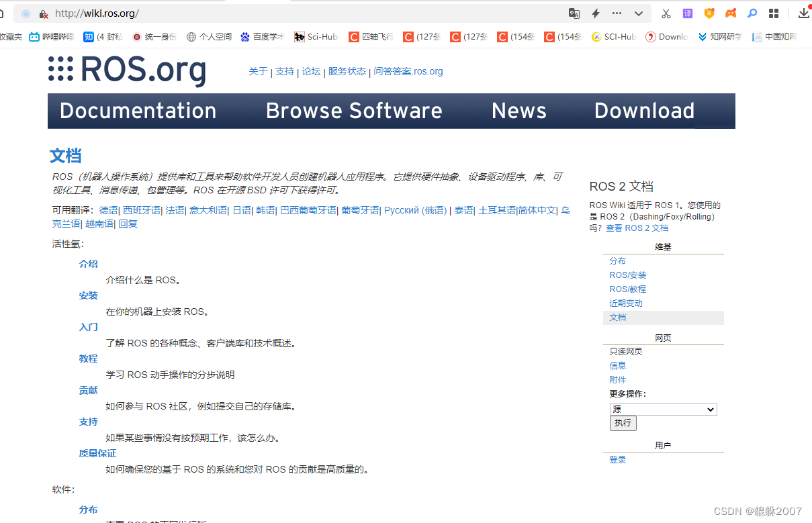Open the 源 actions combo box
The height and width of the screenshot is (523, 812).
point(663,409)
